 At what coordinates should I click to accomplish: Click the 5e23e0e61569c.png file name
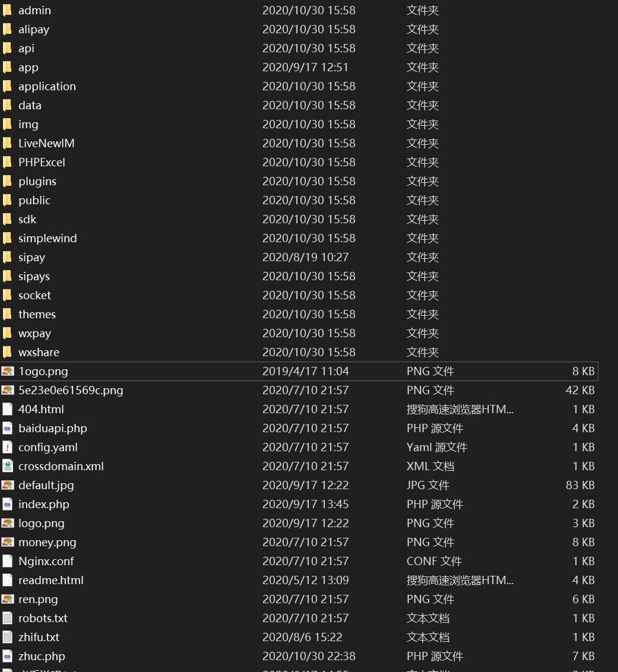71,391
